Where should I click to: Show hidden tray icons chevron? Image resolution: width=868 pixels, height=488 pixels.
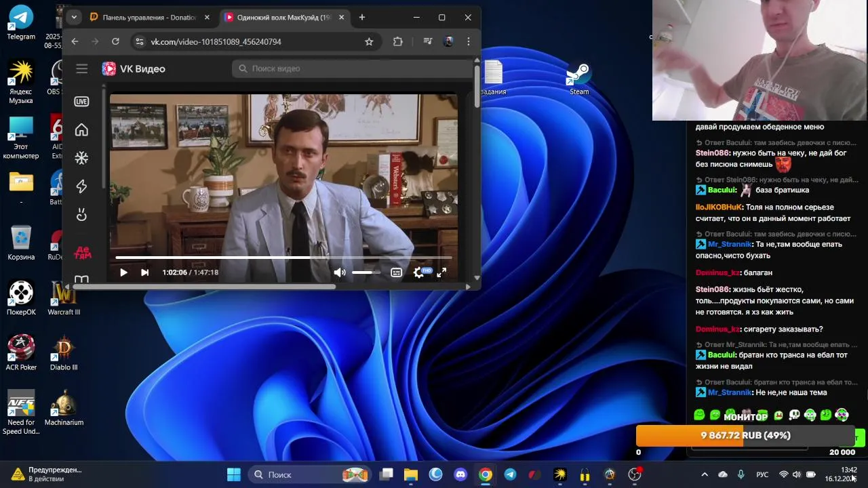pos(705,474)
